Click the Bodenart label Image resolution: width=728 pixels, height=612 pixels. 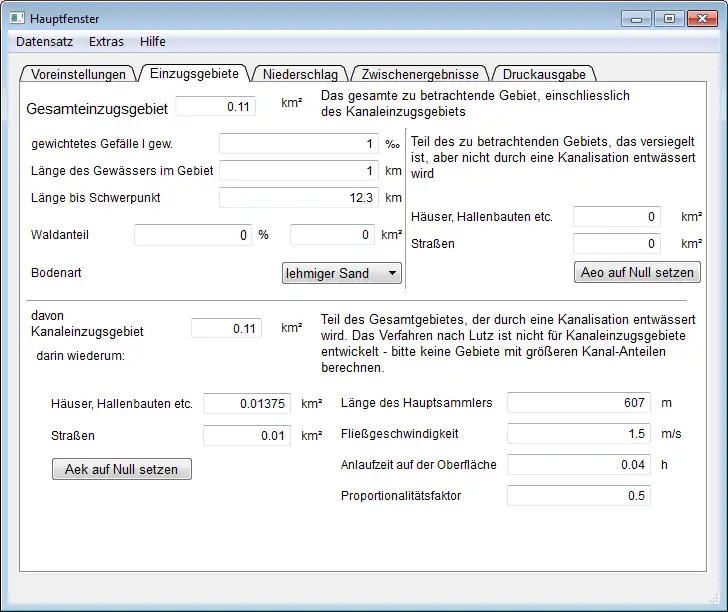coord(56,273)
